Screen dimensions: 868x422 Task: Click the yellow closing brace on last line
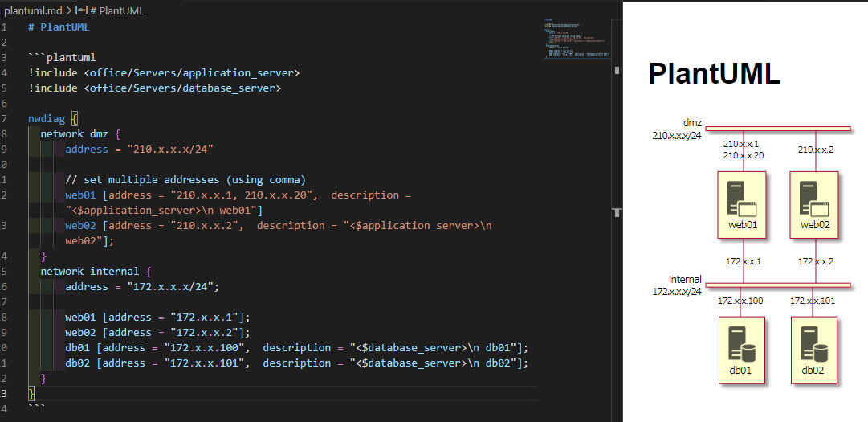pos(31,394)
